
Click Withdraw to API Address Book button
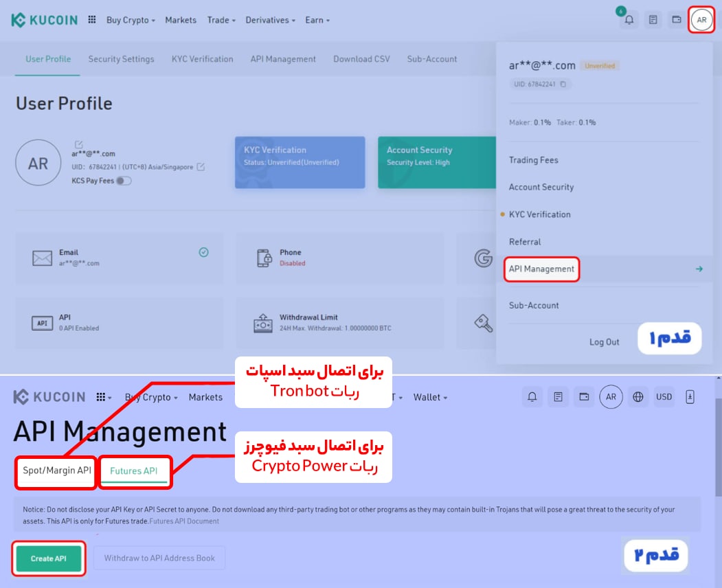(x=159, y=558)
